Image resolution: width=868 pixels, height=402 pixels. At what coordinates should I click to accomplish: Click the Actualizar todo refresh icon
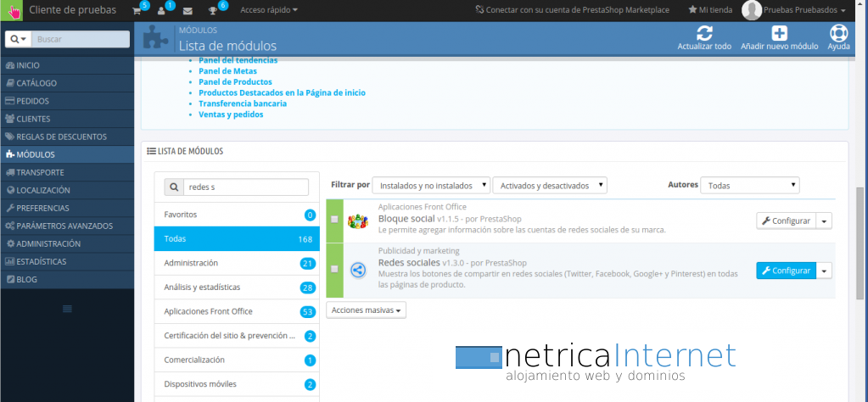pos(704,33)
